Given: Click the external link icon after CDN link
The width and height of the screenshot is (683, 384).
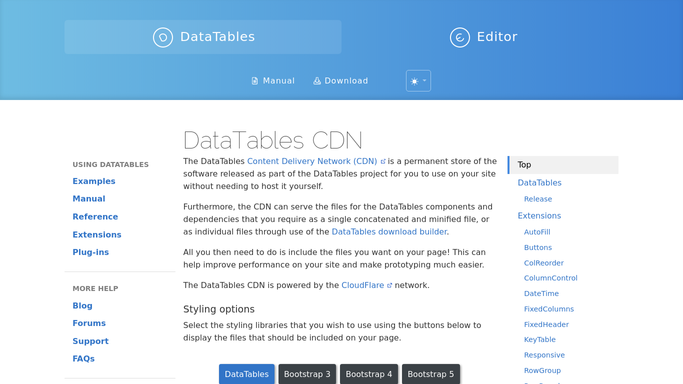Looking at the screenshot, I should click(383, 162).
